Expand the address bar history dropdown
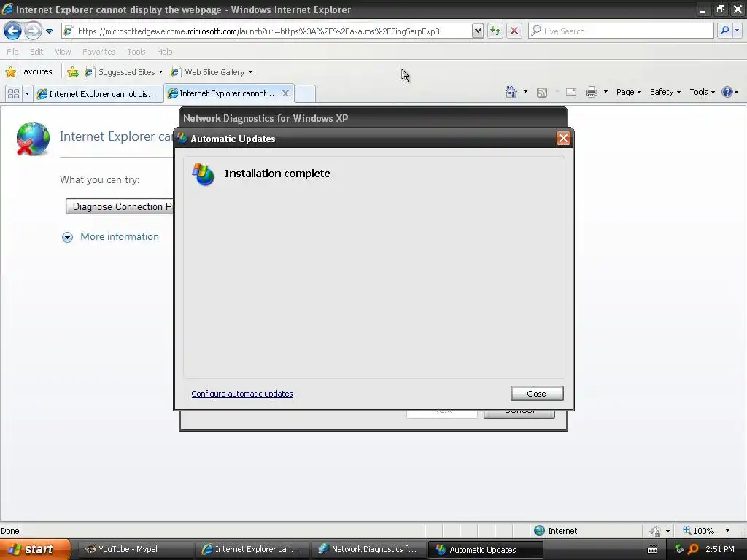747x560 pixels. point(478,31)
